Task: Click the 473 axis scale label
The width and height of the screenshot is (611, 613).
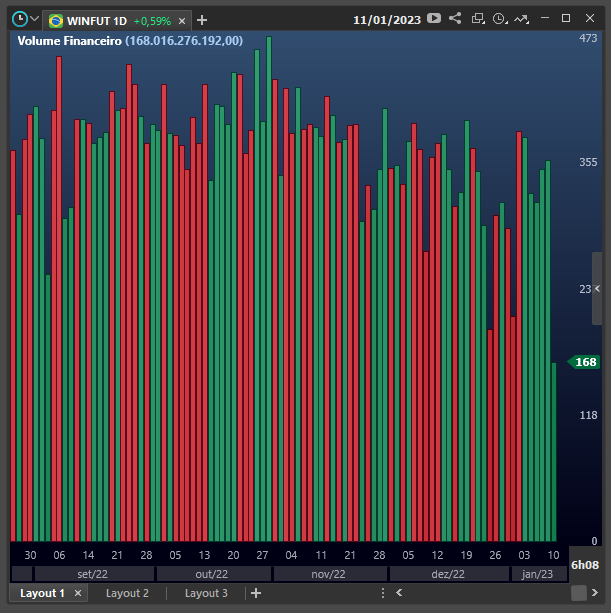Action: (588, 38)
